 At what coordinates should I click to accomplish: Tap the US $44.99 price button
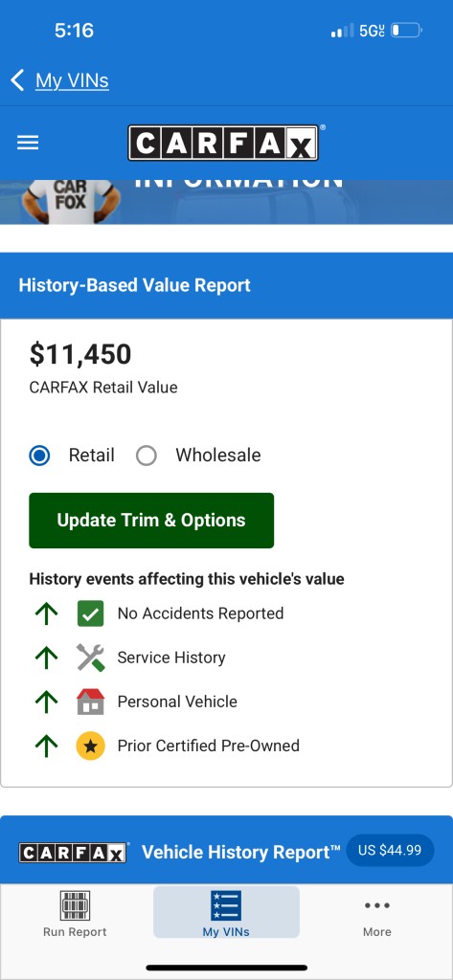[390, 851]
